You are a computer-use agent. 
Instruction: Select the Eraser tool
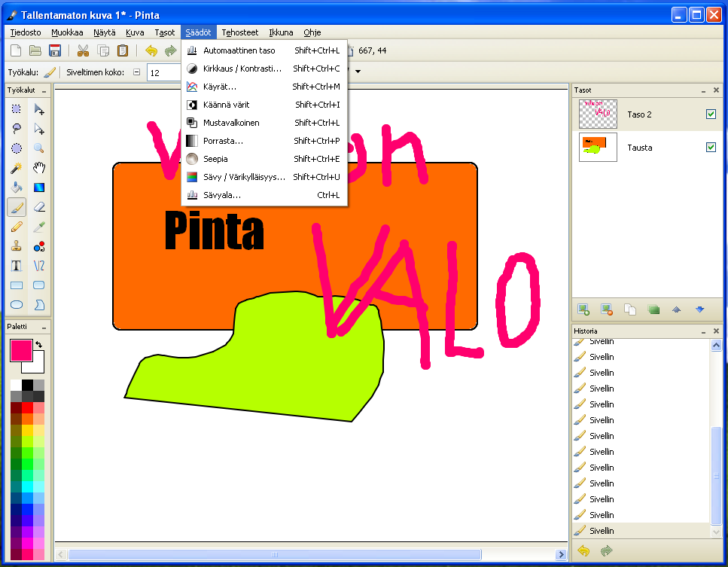(x=39, y=207)
